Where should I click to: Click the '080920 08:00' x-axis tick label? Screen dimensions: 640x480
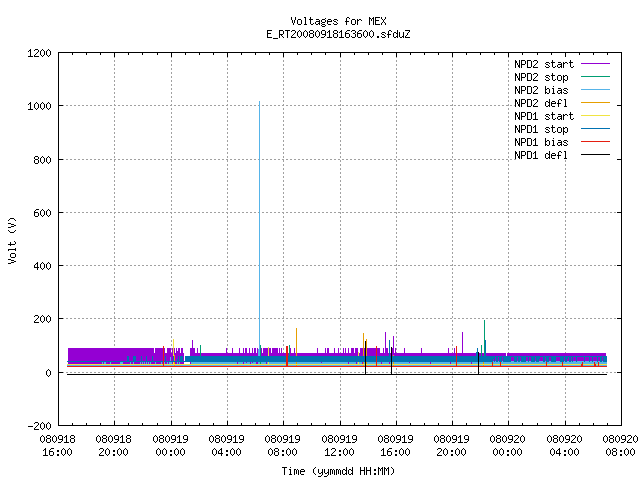tap(620, 446)
